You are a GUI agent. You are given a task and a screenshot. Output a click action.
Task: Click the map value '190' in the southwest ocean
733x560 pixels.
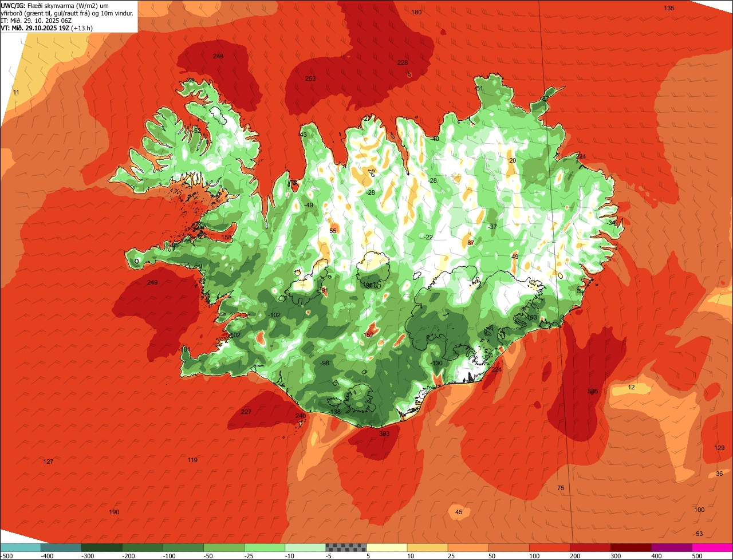114,512
